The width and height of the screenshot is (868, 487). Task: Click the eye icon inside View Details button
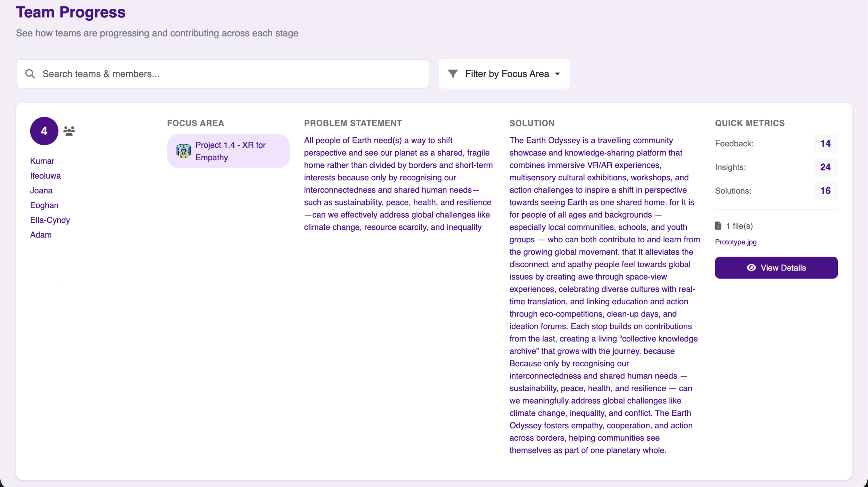[751, 267]
